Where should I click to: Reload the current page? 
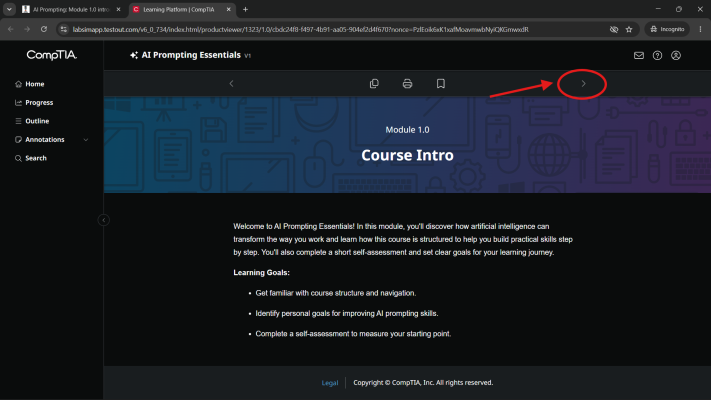(44, 29)
